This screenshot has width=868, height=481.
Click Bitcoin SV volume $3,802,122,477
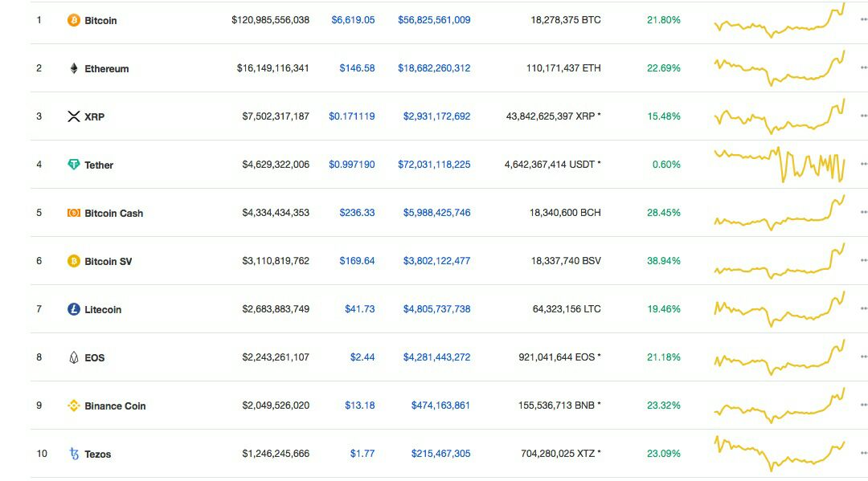[436, 260]
